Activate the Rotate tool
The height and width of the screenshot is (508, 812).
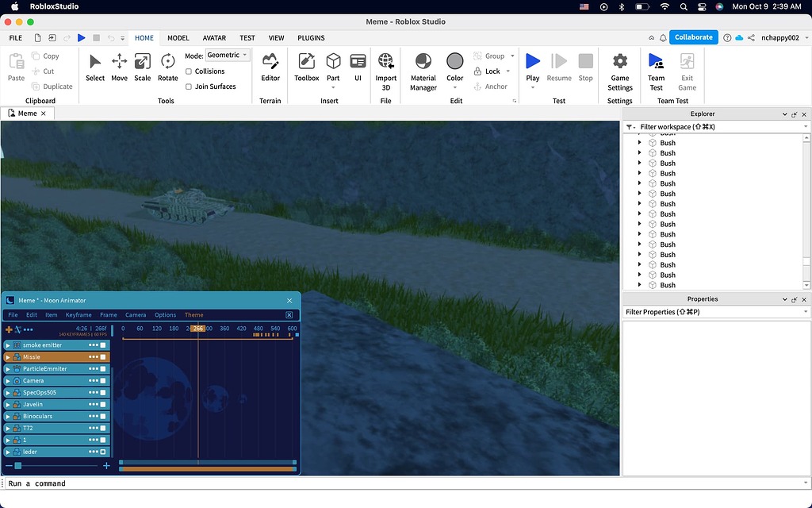167,67
